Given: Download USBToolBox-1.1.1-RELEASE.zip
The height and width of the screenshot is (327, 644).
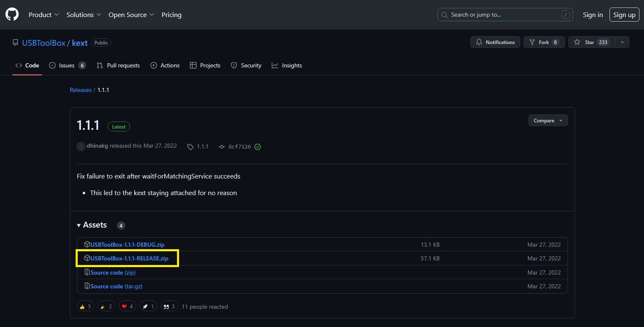Looking at the screenshot, I should coord(129,258).
